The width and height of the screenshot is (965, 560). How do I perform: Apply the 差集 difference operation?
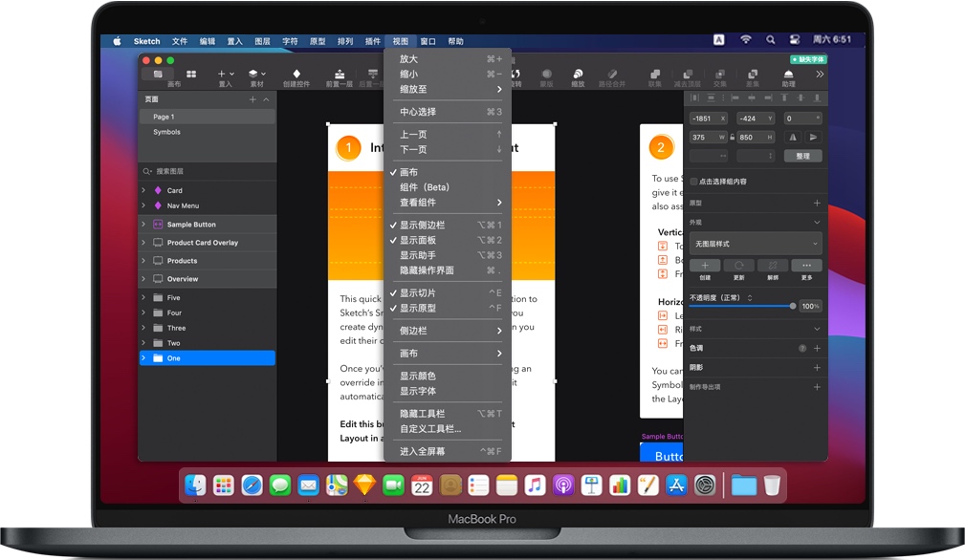point(753,74)
